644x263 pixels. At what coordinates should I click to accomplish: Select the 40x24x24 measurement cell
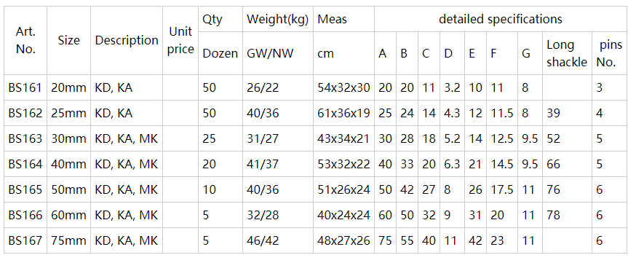tap(343, 215)
